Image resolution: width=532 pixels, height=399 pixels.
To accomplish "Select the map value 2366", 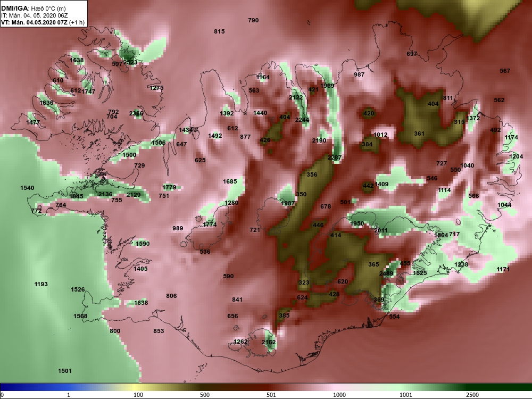I will click(136, 113).
